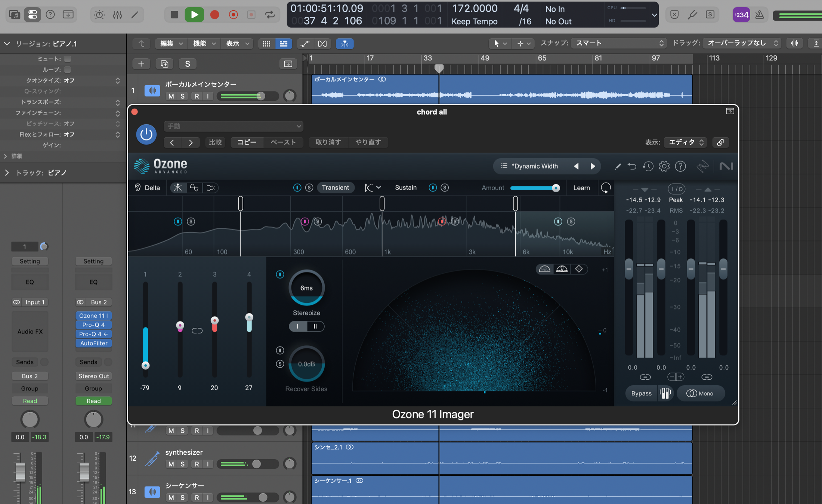Select the Sustain mode label
822x504 pixels.
(x=406, y=188)
